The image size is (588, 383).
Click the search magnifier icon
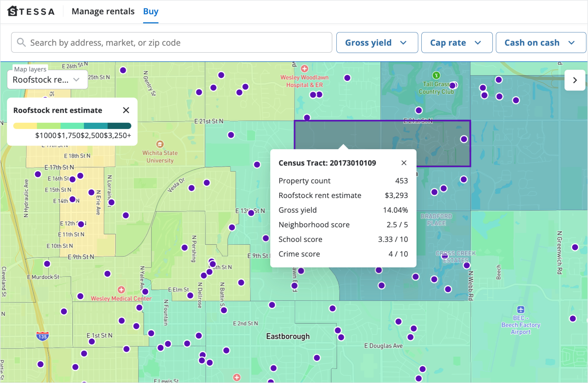[x=22, y=42]
